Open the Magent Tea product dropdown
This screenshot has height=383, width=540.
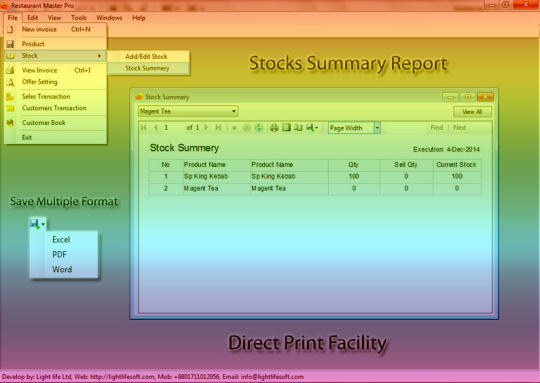click(x=234, y=111)
